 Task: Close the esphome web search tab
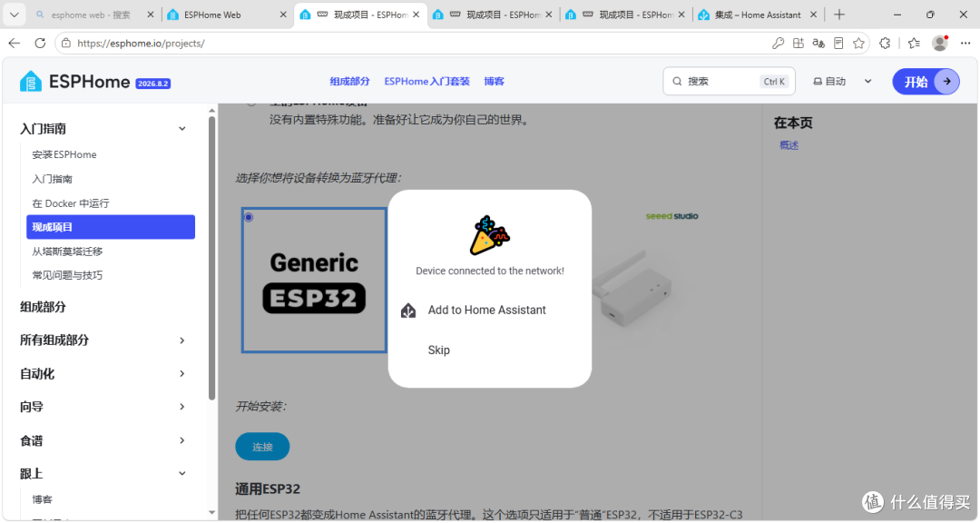pyautogui.click(x=150, y=15)
